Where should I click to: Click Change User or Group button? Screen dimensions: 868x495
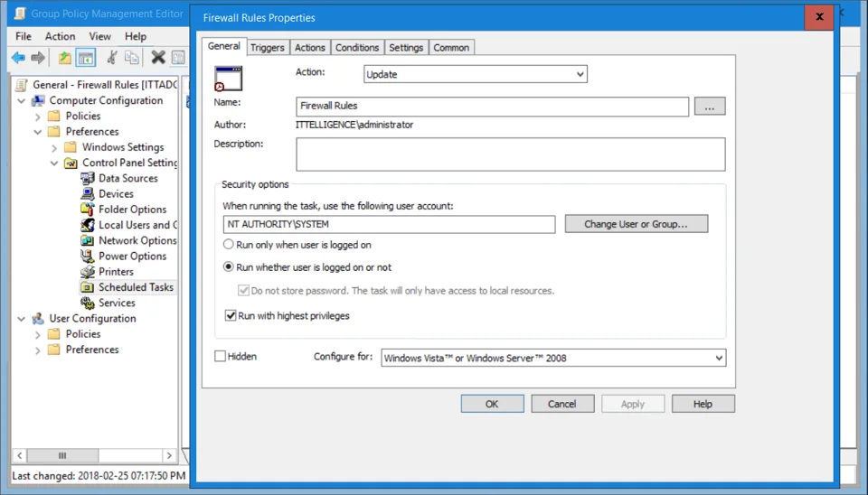[x=636, y=224]
